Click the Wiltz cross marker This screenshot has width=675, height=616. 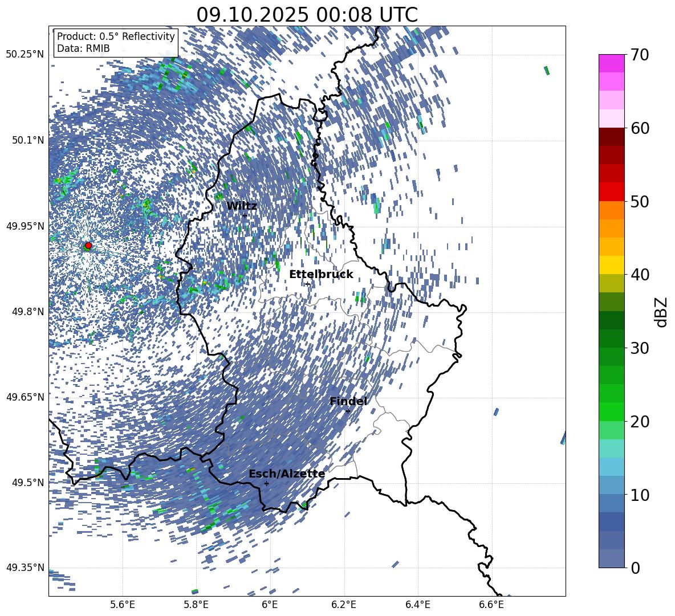coord(245,216)
